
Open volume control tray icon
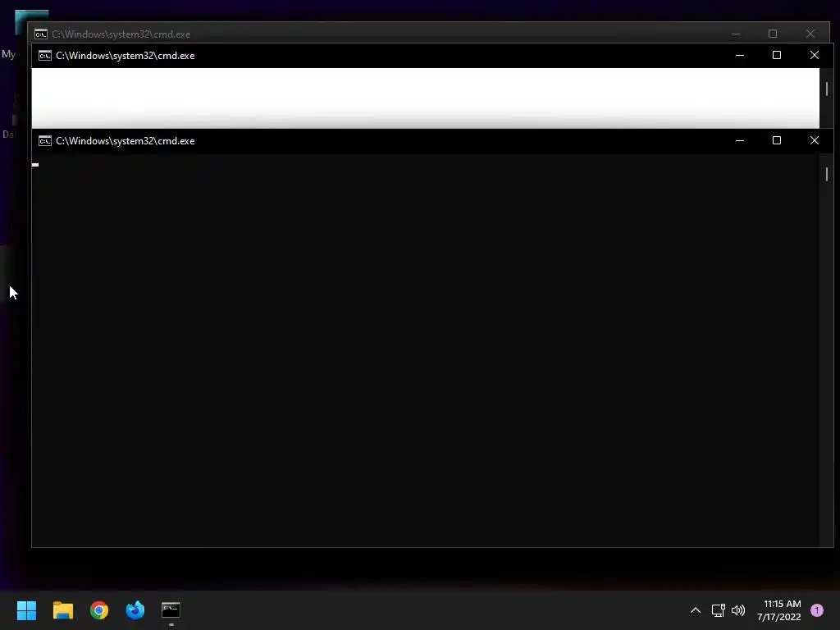click(738, 610)
